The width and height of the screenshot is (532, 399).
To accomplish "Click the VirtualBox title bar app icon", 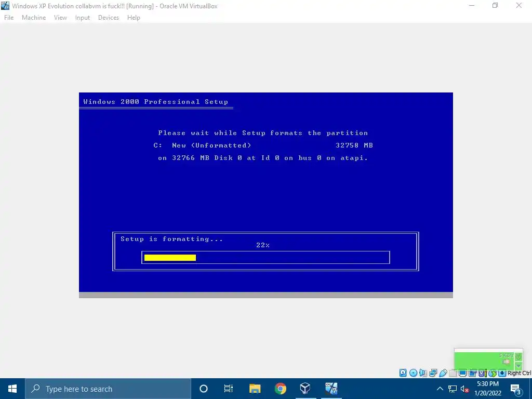I will pyautogui.click(x=5, y=6).
